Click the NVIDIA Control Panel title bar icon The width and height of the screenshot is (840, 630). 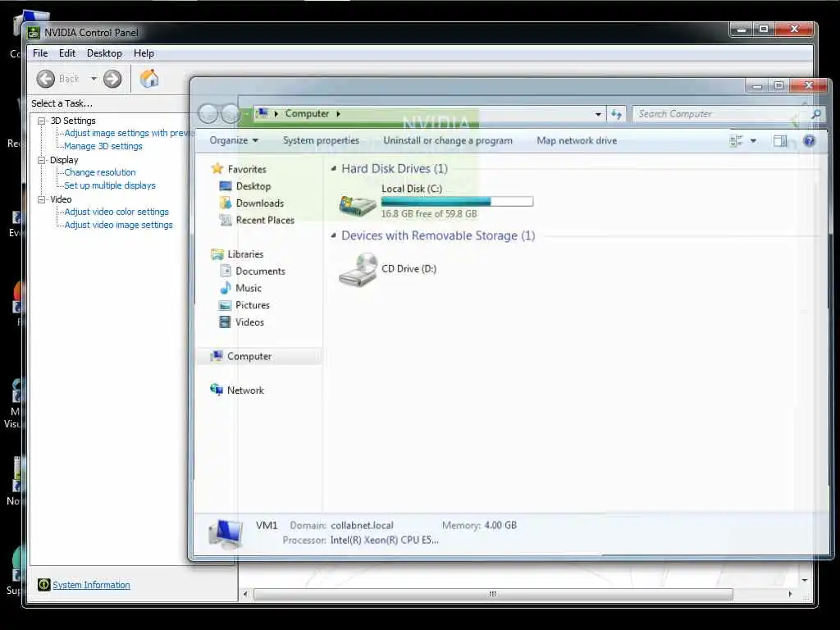[x=33, y=33]
